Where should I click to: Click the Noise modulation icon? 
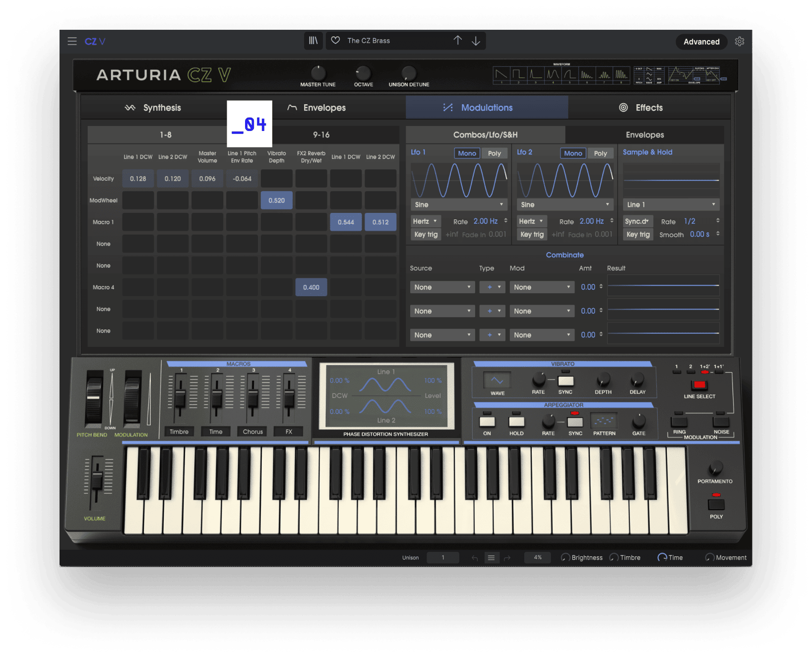pyautogui.click(x=720, y=423)
